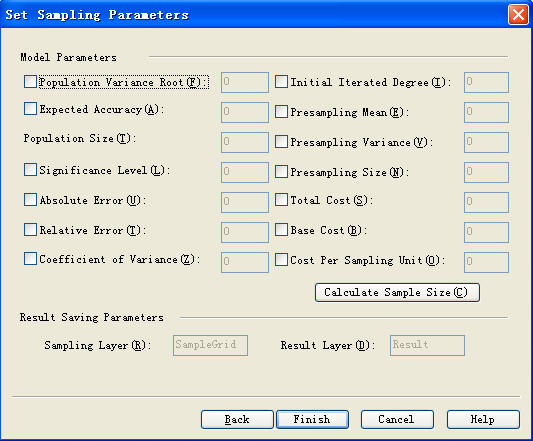Click the Population Size input field

click(245, 142)
